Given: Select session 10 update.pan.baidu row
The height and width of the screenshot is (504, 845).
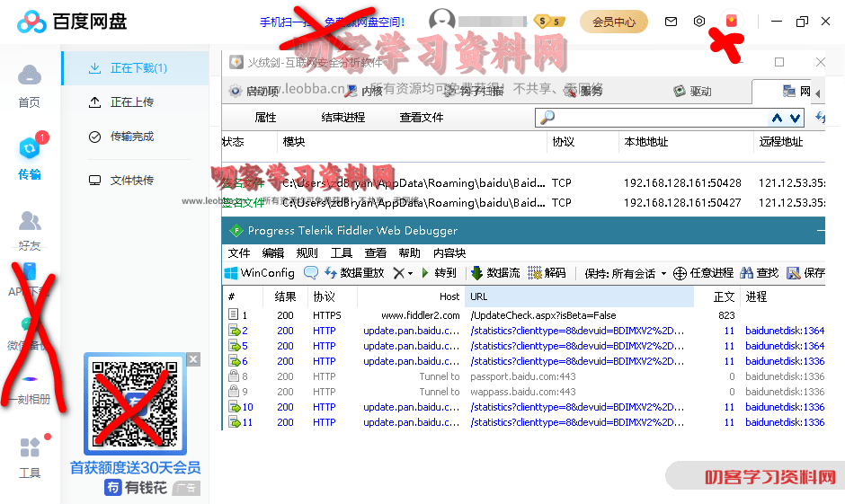Looking at the screenshot, I should (523, 407).
